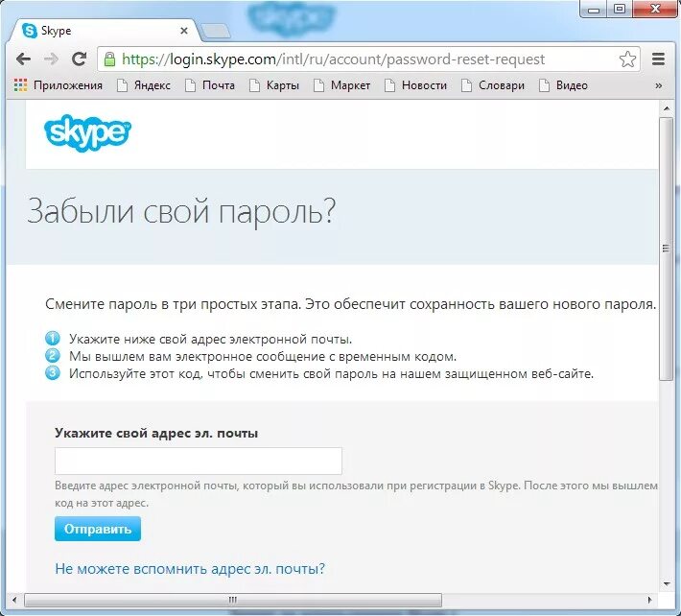Click horizontal scrollbar left arrow
681x616 pixels.
pos(14,600)
